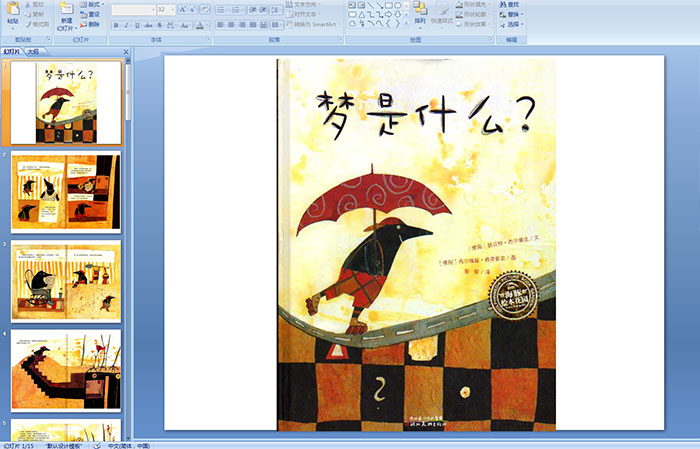
Task: Click the 中文(简体，中国) language indicator
Action: click(129, 445)
